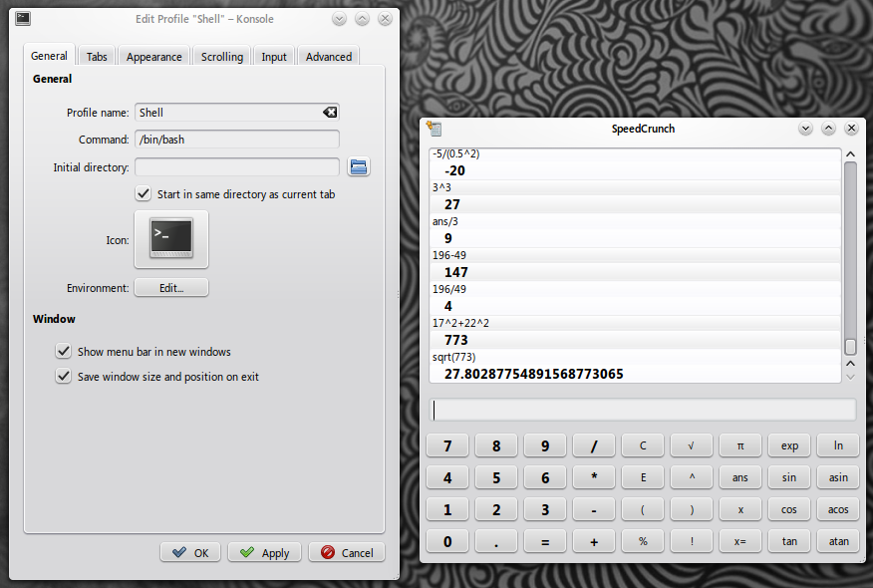Click the SpeedCrunch expression input field
The height and width of the screenshot is (588, 873).
[x=643, y=410]
